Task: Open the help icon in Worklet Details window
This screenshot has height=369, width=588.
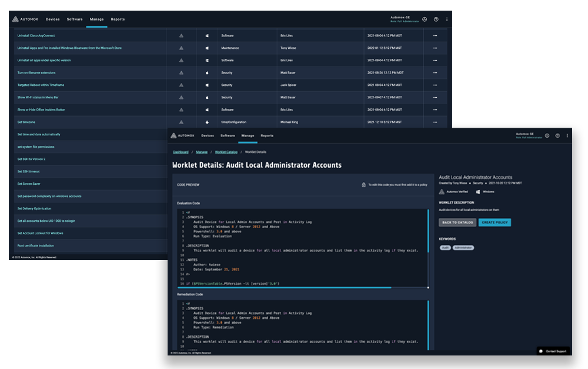Action: click(x=557, y=135)
